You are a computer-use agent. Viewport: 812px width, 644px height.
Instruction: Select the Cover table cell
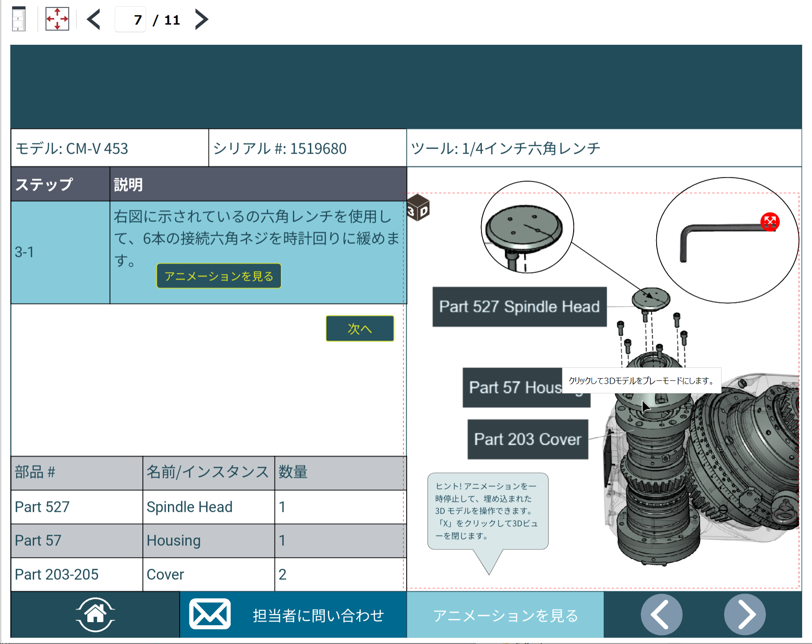209,575
